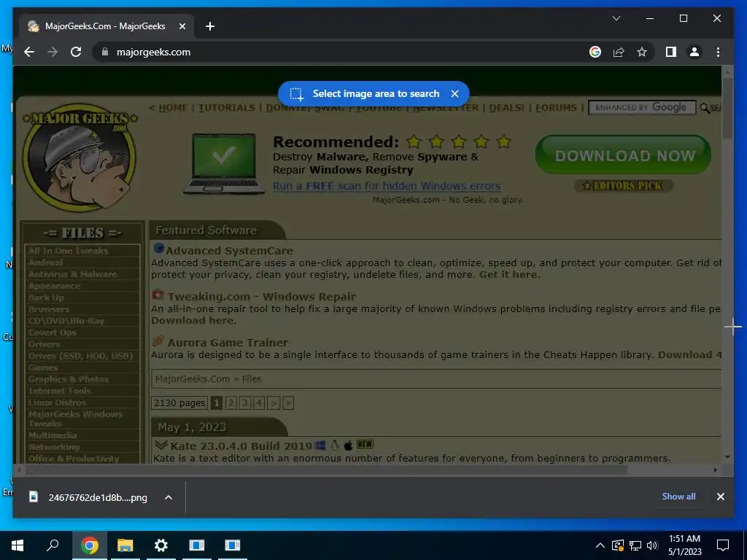Show hidden system tray icons
The image size is (747, 560).
click(x=600, y=545)
